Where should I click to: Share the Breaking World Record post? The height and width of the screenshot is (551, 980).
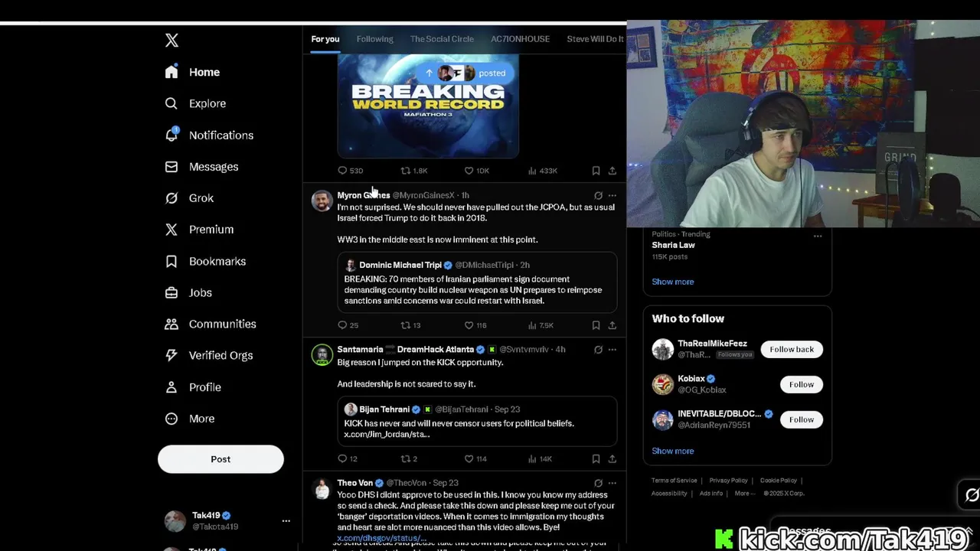click(612, 171)
